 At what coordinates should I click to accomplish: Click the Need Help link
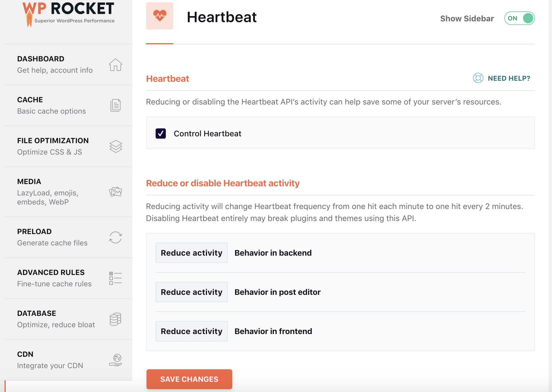[x=509, y=78]
